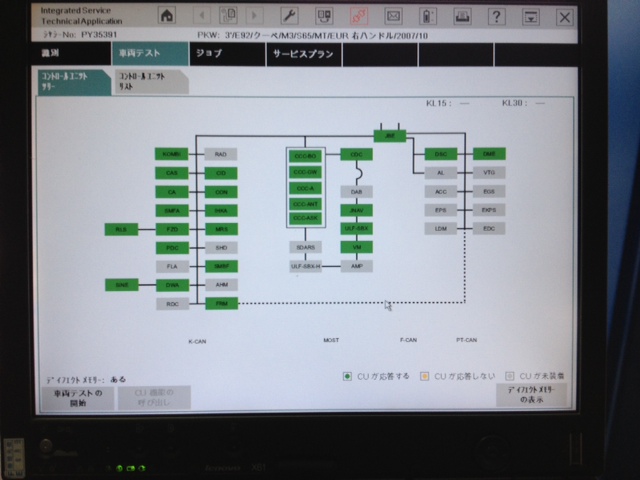
Task: Click the JBE junction box node
Action: tap(390, 135)
